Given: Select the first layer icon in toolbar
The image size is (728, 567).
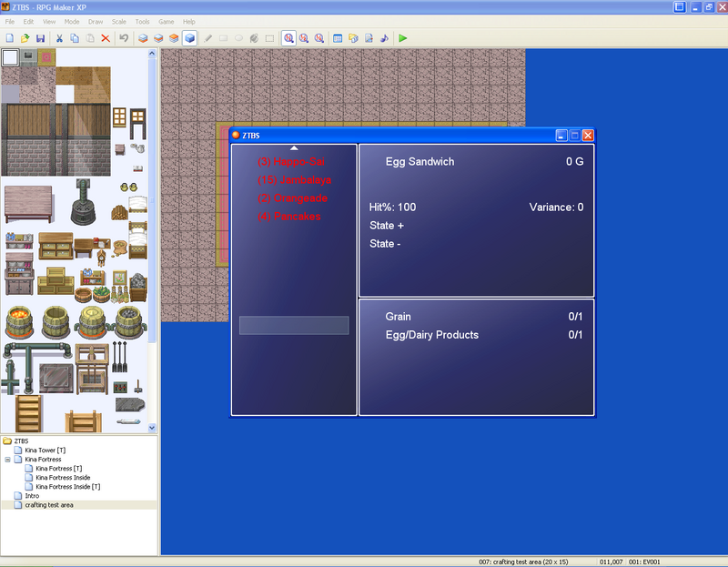Looking at the screenshot, I should (143, 38).
